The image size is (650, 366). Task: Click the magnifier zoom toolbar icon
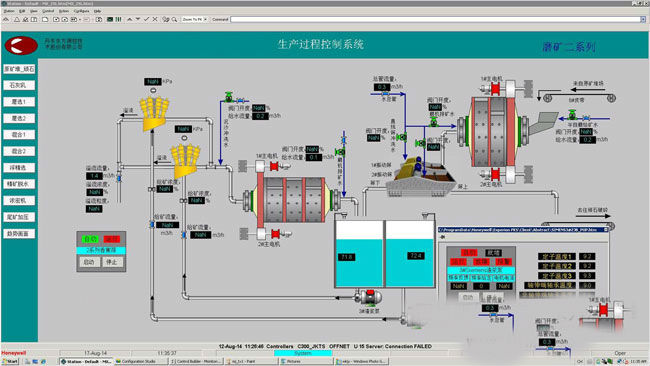pos(175,19)
